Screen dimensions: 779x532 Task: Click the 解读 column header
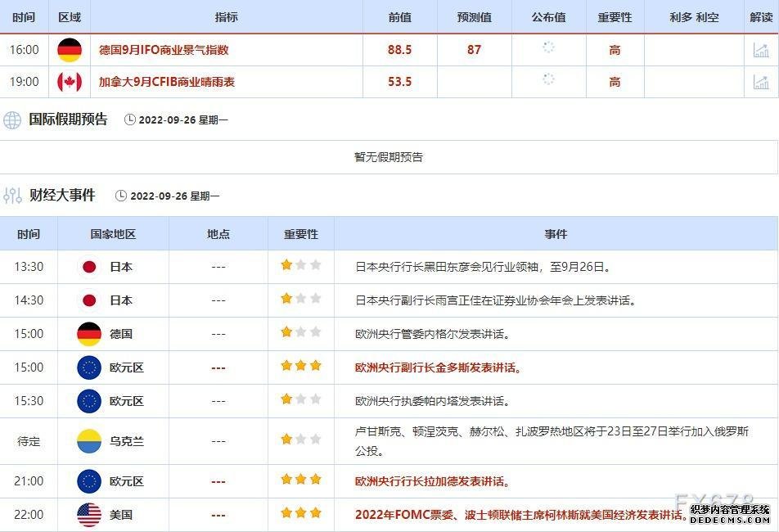tap(761, 17)
